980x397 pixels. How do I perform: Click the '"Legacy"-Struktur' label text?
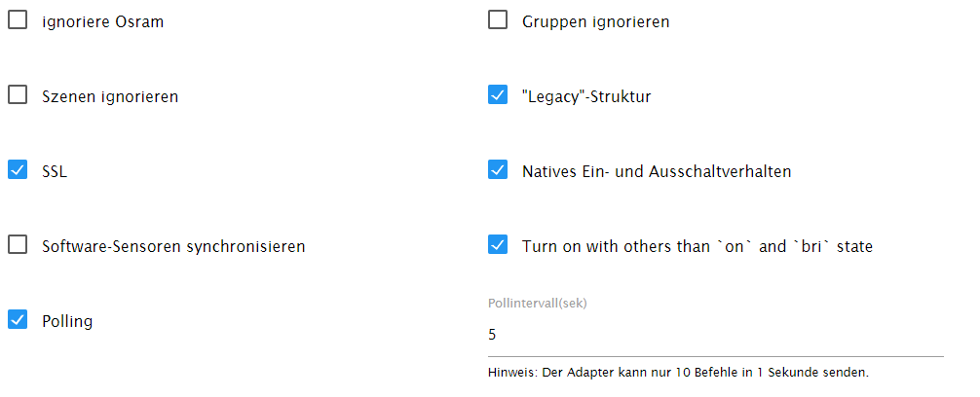(586, 96)
